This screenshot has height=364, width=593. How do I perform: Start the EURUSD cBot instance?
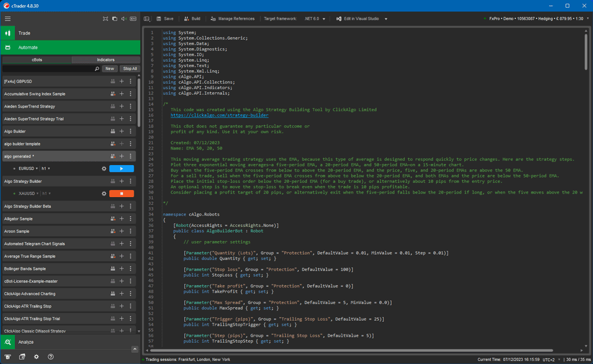[121, 169]
